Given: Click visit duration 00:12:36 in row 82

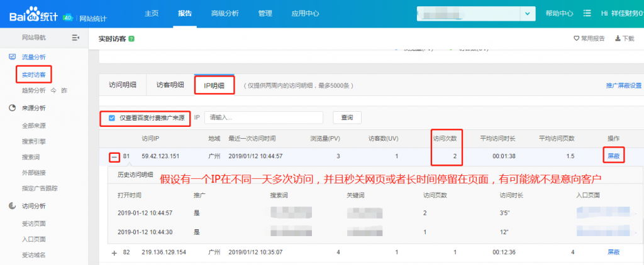Looking at the screenshot, I should tap(504, 252).
